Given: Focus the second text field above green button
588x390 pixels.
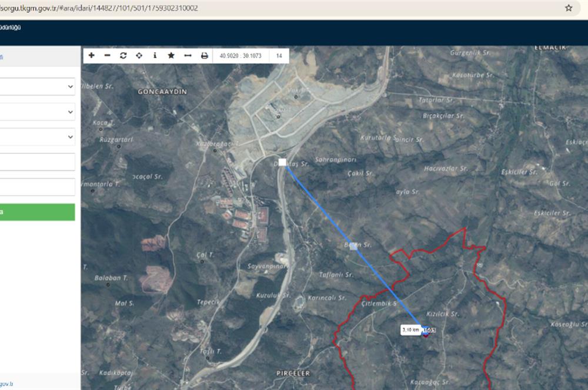Looking at the screenshot, I should pos(37,187).
